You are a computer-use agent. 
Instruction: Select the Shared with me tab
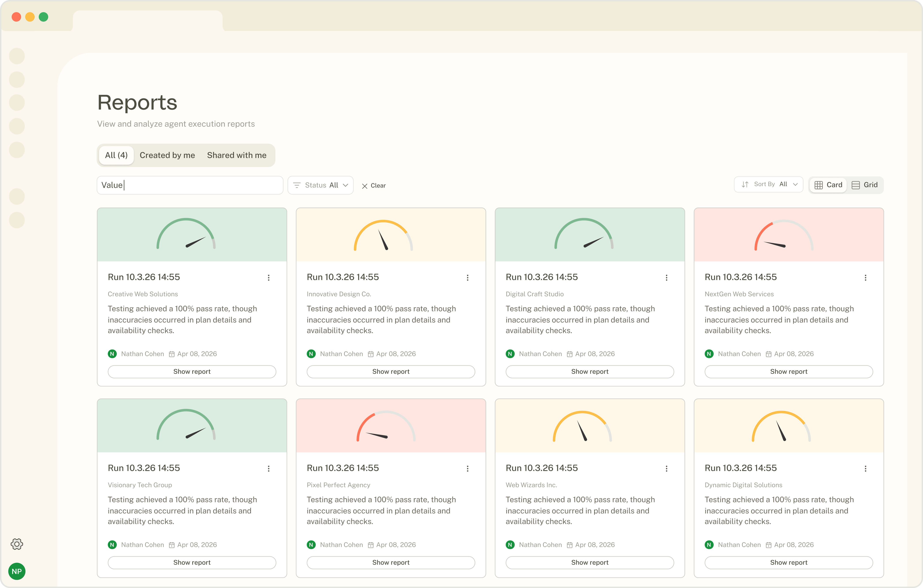pos(237,155)
